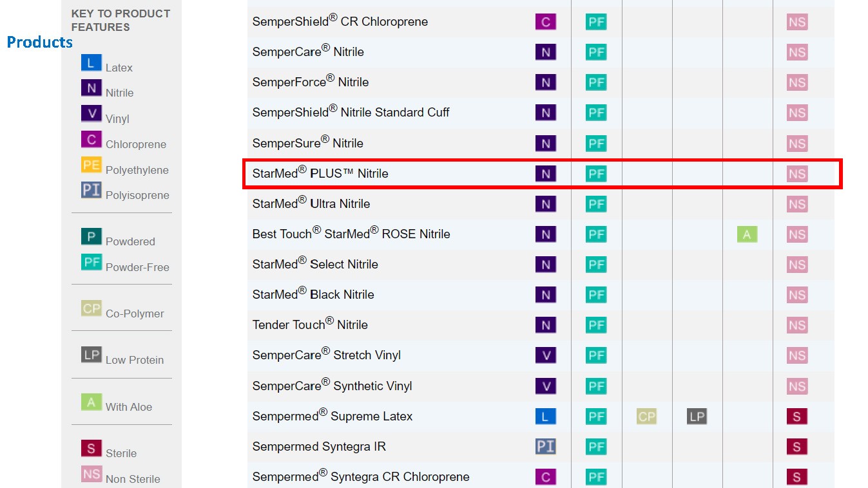868x488 pixels.
Task: Open Best Touch StarMed ROSE Nitrile
Action: pos(351,233)
